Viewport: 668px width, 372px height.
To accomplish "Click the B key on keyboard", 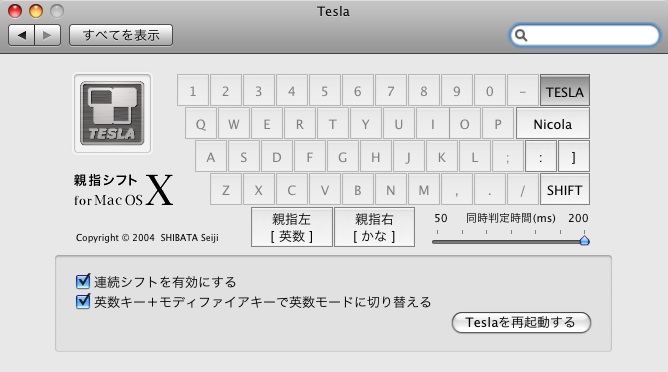I will pos(358,190).
